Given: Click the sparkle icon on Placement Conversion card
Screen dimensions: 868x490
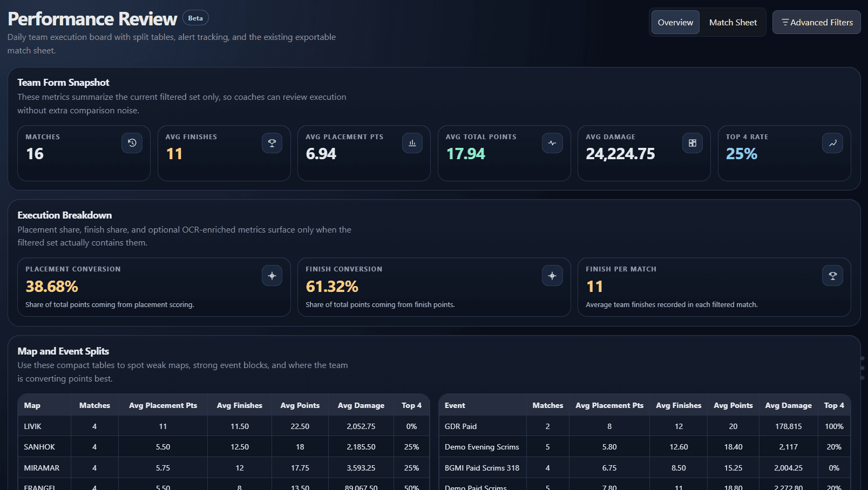Looking at the screenshot, I should coord(272,275).
